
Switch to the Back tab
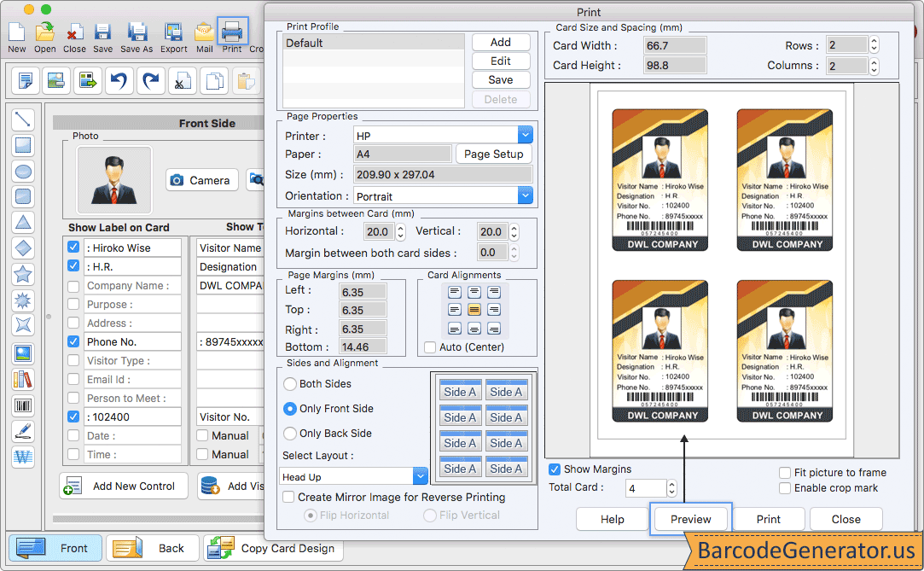click(x=154, y=548)
